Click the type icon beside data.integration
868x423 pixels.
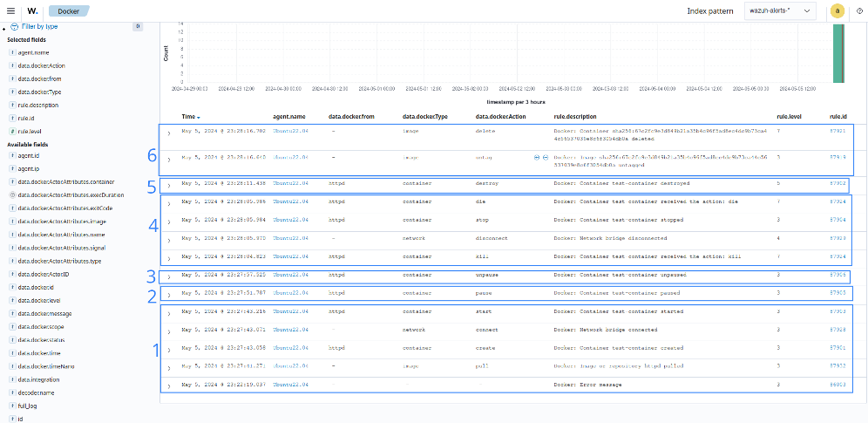tap(12, 379)
